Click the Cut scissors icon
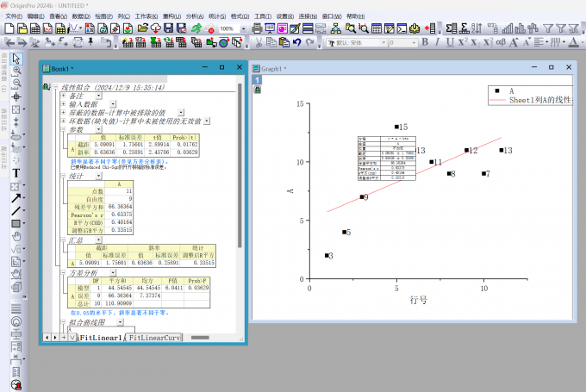The image size is (586, 392). tap(259, 42)
